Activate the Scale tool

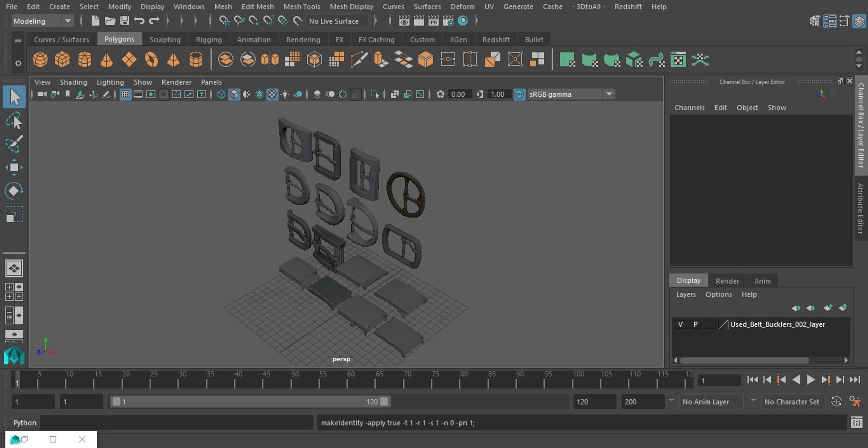pos(14,214)
